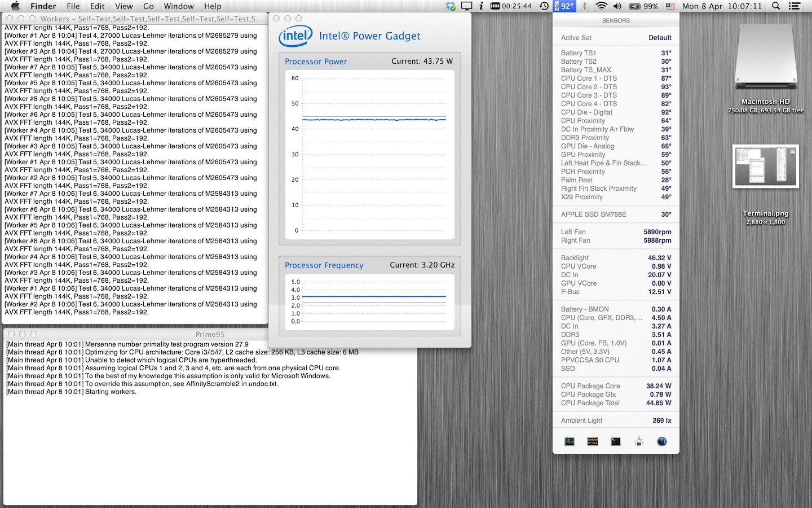Click inside the Processor Power graph

(x=370, y=155)
